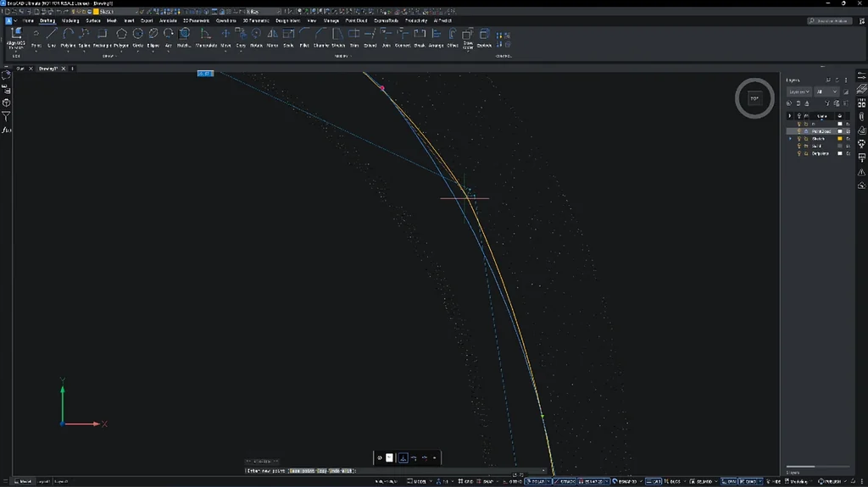Open the Point Cloud ribbon tab
The image size is (868, 487).
tap(356, 20)
